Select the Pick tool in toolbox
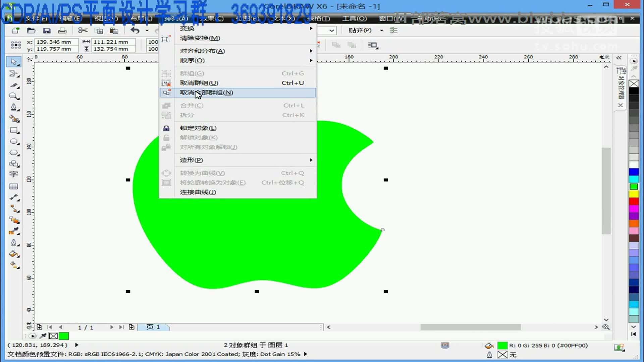The image size is (644, 362). [13, 62]
